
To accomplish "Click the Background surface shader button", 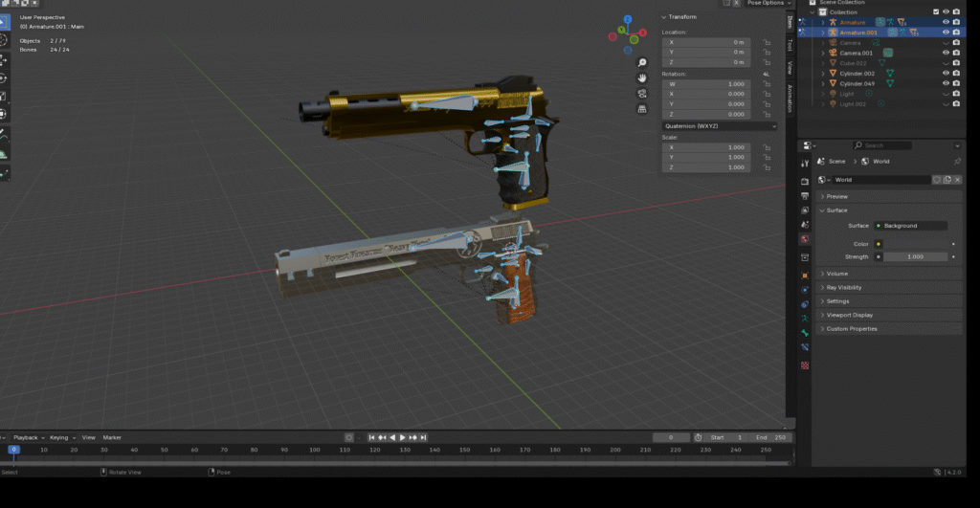I will tap(909, 226).
